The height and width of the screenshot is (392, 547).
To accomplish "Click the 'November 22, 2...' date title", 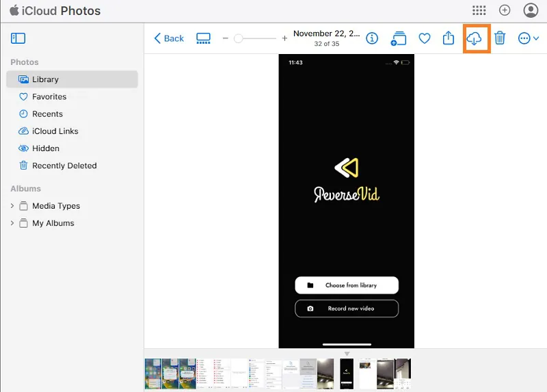I will coord(326,34).
